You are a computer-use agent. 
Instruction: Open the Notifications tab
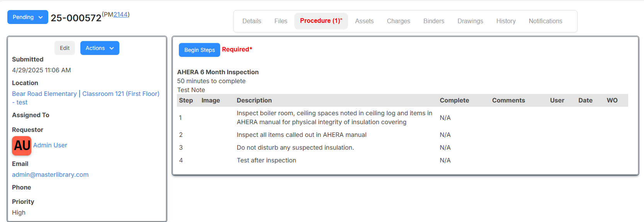[545, 21]
